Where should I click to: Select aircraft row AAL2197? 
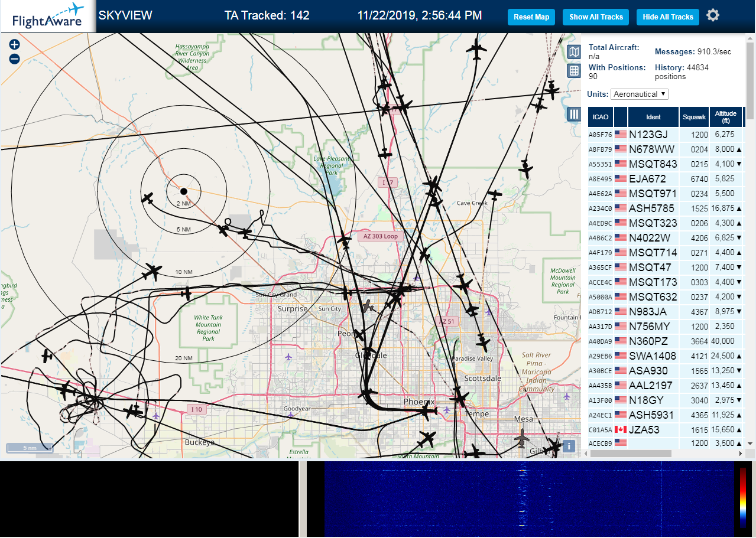click(666, 385)
